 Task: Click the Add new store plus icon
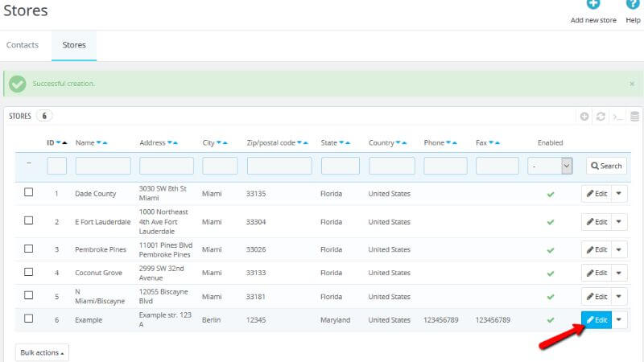click(x=592, y=5)
